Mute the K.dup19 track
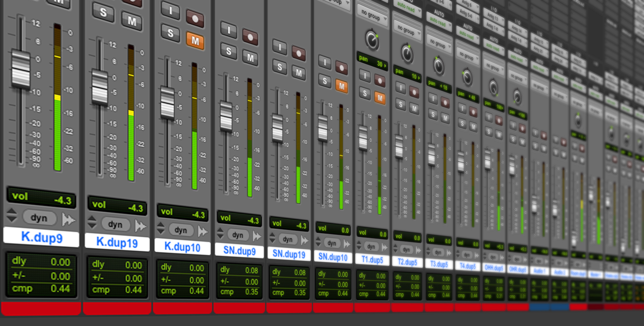 tap(132, 21)
